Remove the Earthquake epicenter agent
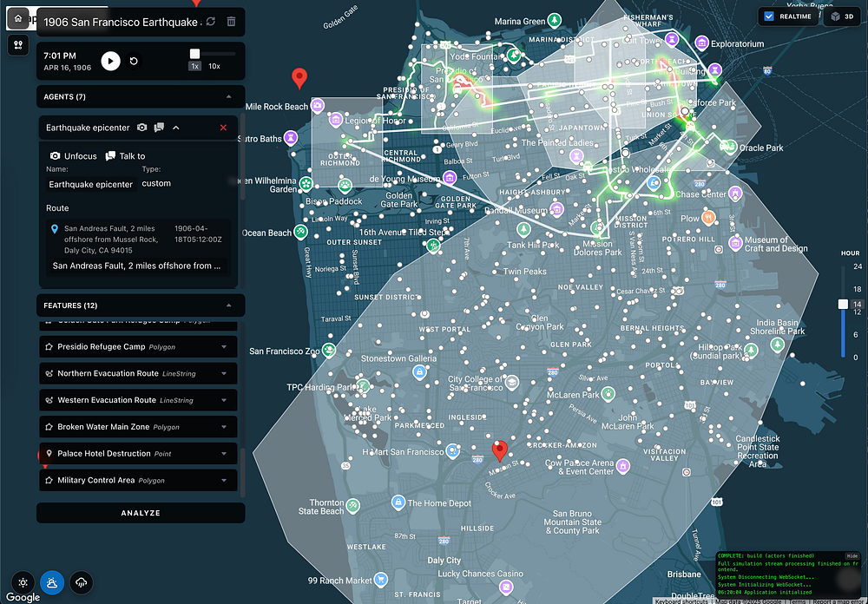The height and width of the screenshot is (604, 868). [223, 128]
